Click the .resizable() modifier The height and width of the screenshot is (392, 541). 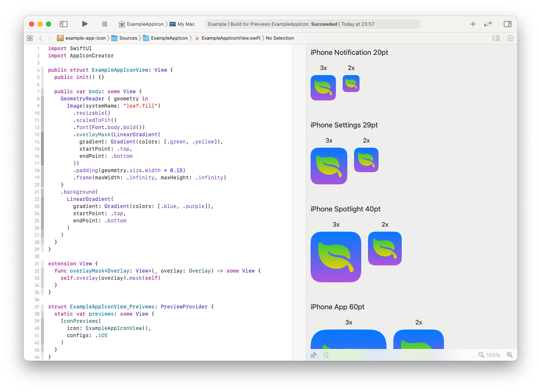92,113
